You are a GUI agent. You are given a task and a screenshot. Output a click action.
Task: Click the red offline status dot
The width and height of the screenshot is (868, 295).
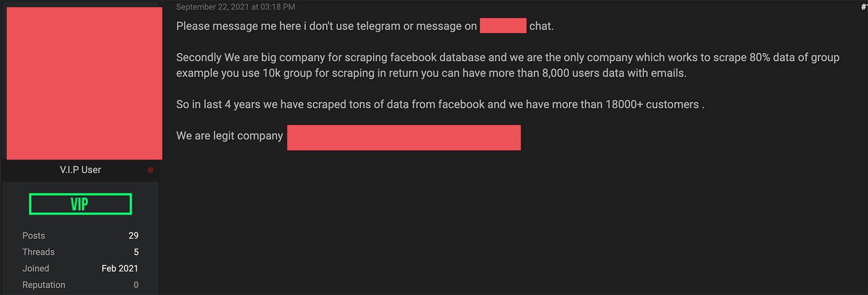pyautogui.click(x=150, y=170)
